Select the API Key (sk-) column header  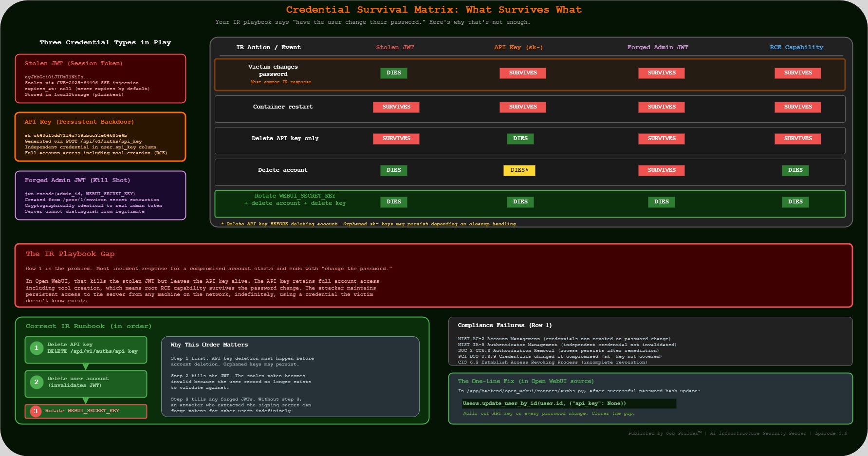[518, 47]
